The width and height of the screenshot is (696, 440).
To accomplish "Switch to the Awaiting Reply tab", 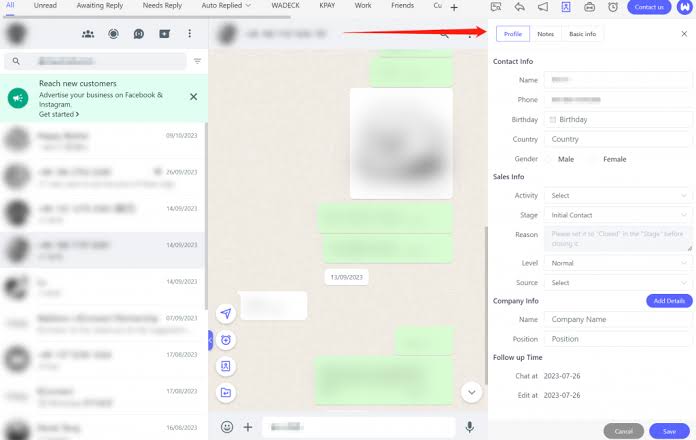I will [100, 6].
